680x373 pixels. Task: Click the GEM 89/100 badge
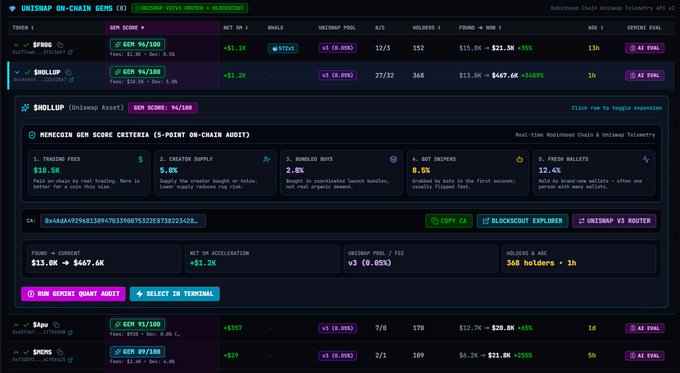pyautogui.click(x=137, y=351)
